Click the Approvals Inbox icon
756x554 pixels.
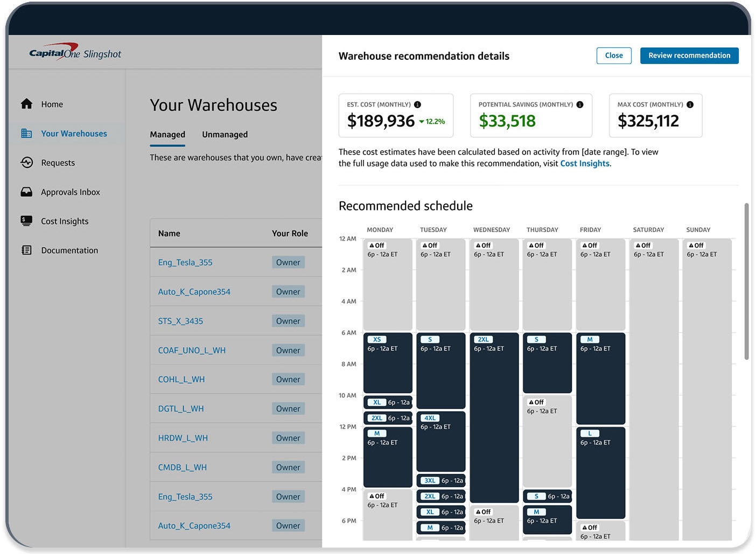pos(27,192)
